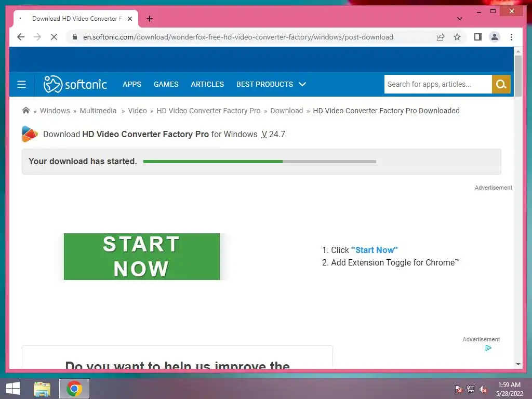Click the download progress bar
Viewport: 532px width, 399px height.
point(260,162)
